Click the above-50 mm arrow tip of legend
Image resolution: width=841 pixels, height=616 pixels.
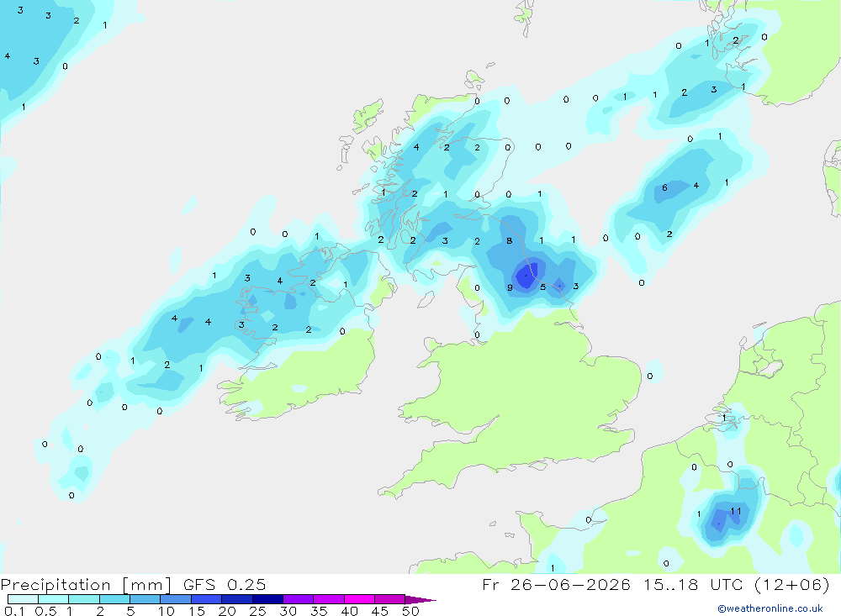[x=420, y=600]
